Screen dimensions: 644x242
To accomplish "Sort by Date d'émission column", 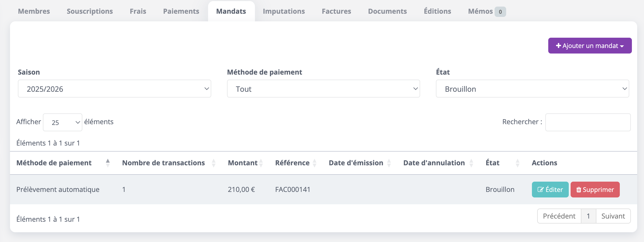I will (x=389, y=163).
